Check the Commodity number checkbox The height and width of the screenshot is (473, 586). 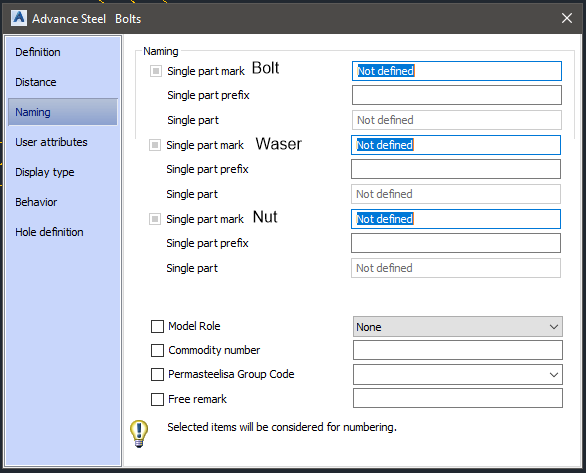[157, 350]
